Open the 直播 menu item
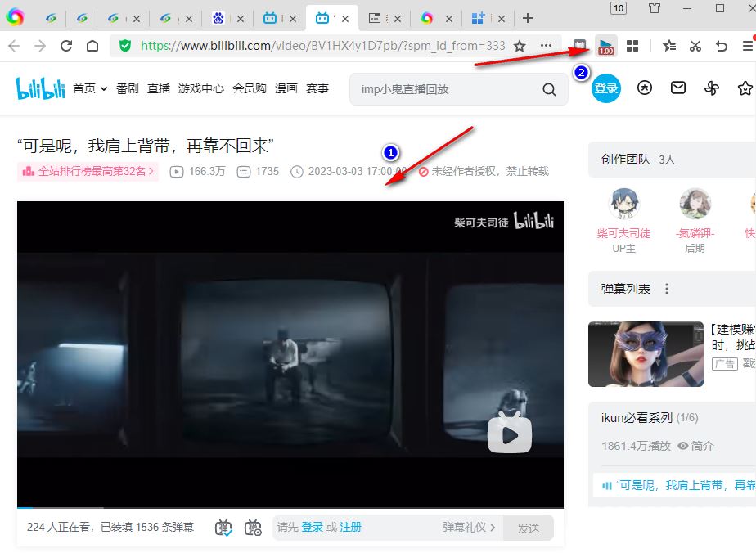 click(x=159, y=88)
